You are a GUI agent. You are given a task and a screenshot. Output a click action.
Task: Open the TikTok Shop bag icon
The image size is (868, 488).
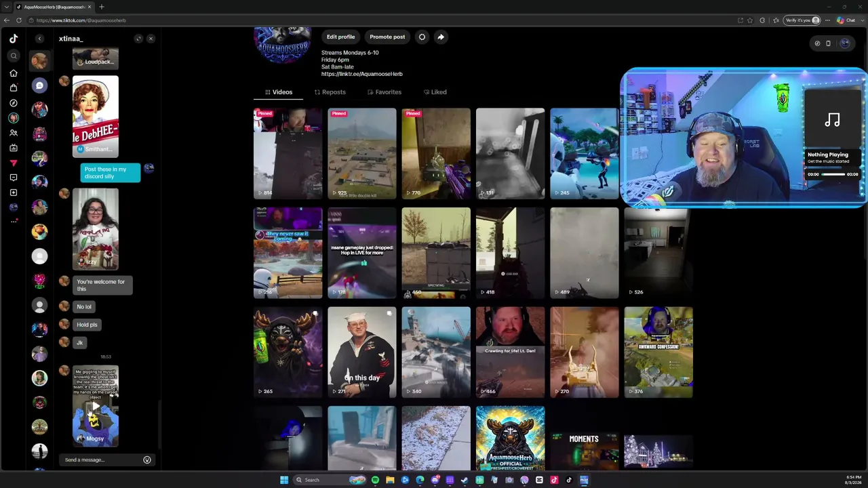(x=14, y=88)
